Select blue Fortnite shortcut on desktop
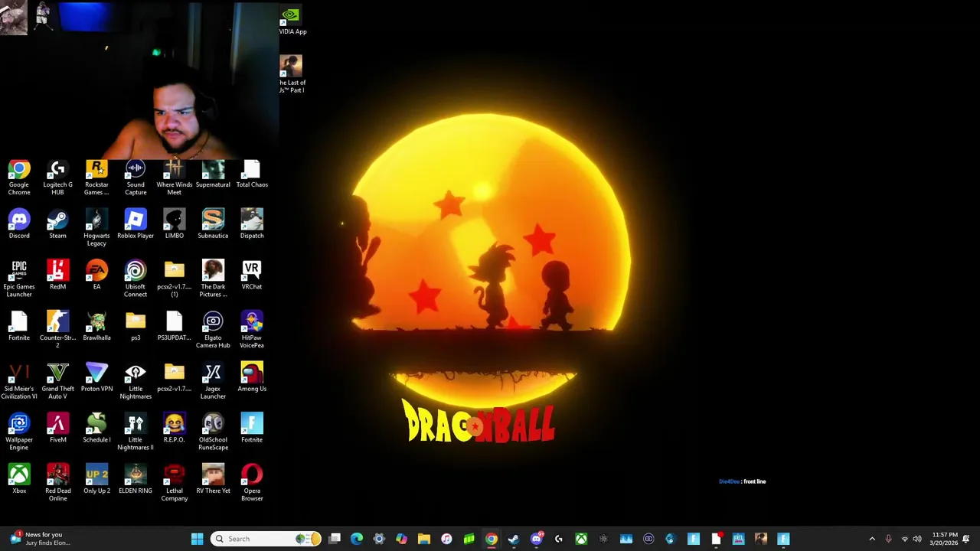This screenshot has width=980, height=551. (x=252, y=429)
